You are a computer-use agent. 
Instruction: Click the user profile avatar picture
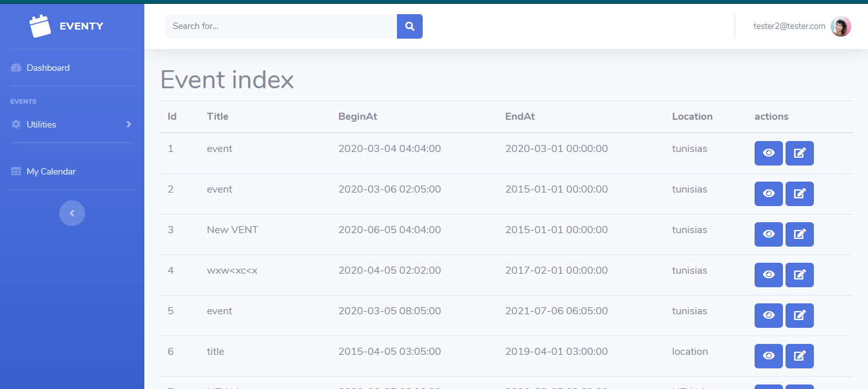pos(840,26)
